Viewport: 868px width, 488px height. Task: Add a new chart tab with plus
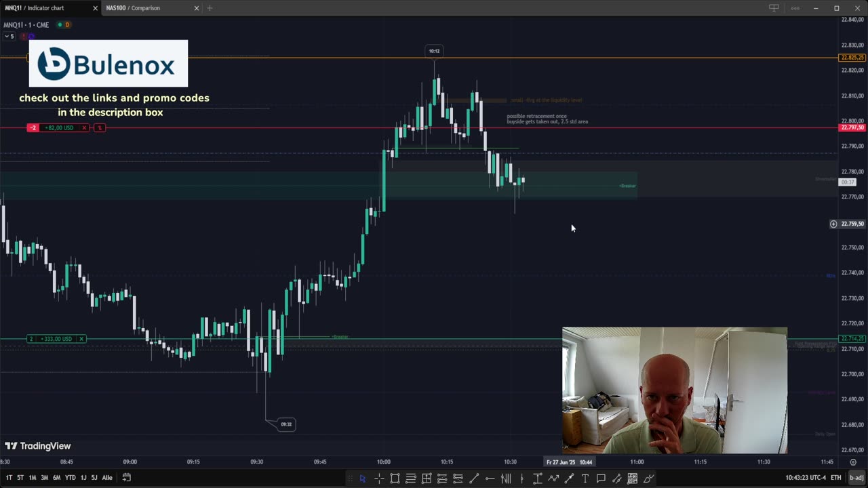point(210,8)
